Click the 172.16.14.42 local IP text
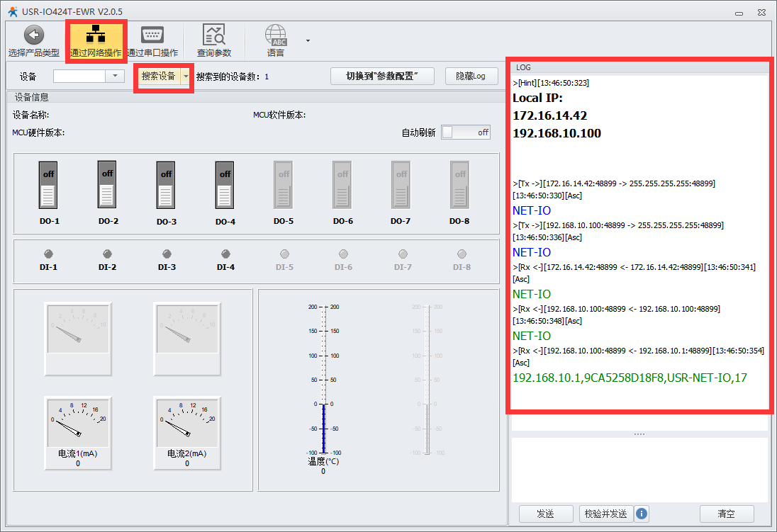777x532 pixels. pyautogui.click(x=549, y=115)
